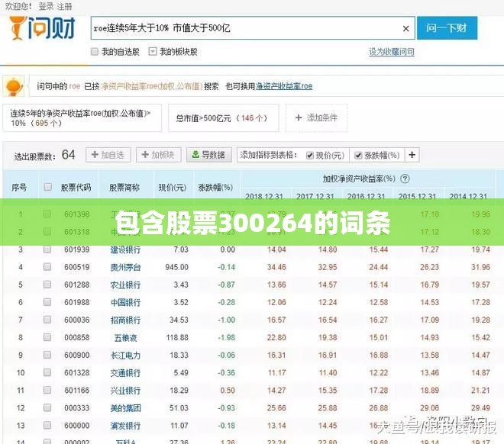Check the box for row 600036
The width and height of the screenshot is (504, 444).
(47, 320)
